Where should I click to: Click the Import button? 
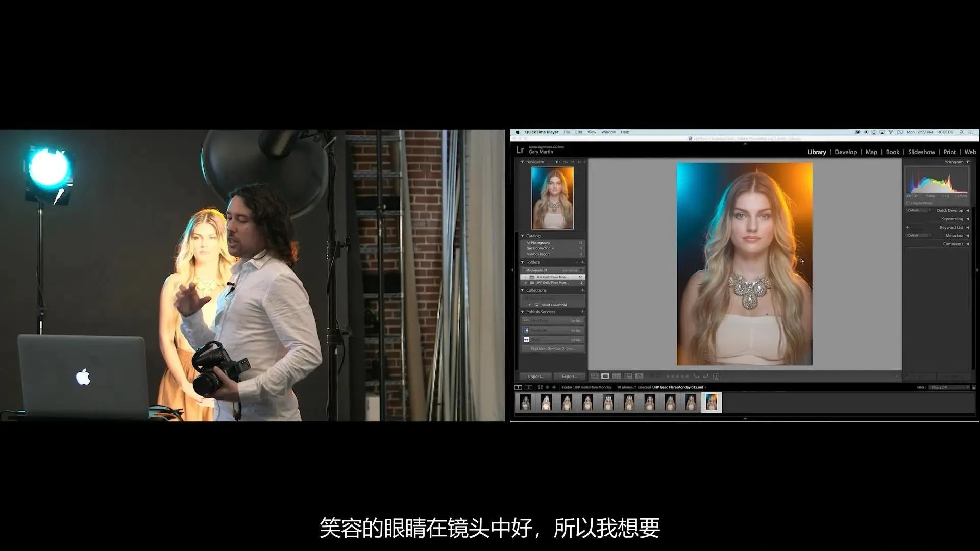click(x=535, y=377)
